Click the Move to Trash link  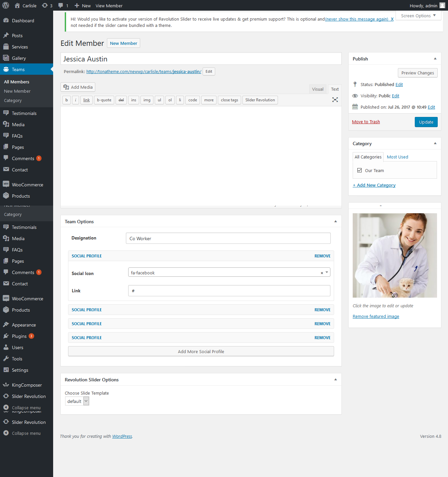(366, 122)
